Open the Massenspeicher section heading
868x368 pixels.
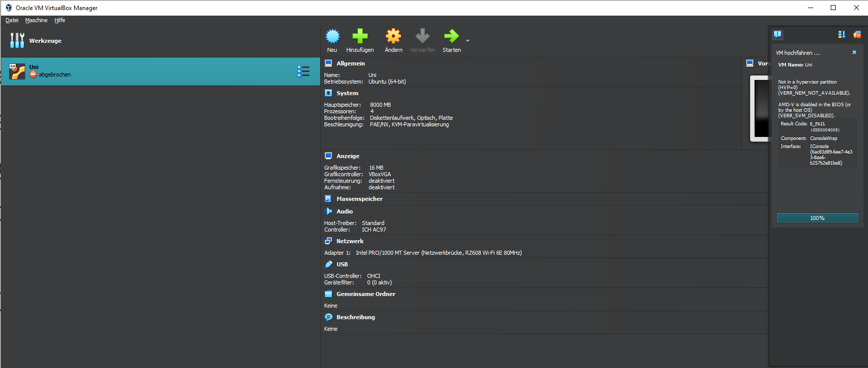pos(359,199)
